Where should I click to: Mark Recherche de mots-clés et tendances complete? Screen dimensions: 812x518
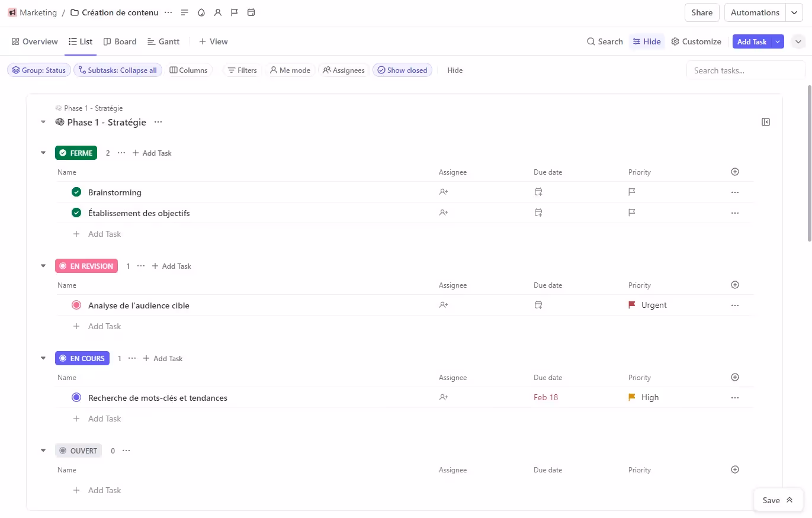[76, 397]
